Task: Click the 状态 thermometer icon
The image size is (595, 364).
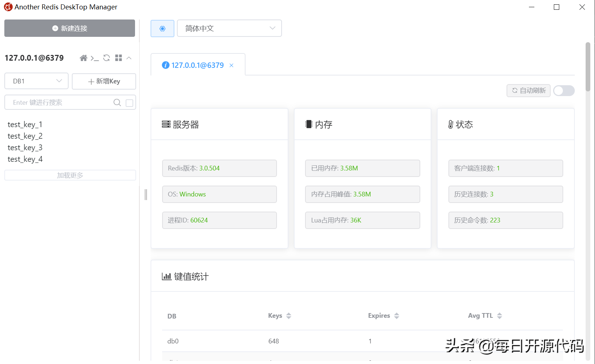Action: pyautogui.click(x=451, y=125)
